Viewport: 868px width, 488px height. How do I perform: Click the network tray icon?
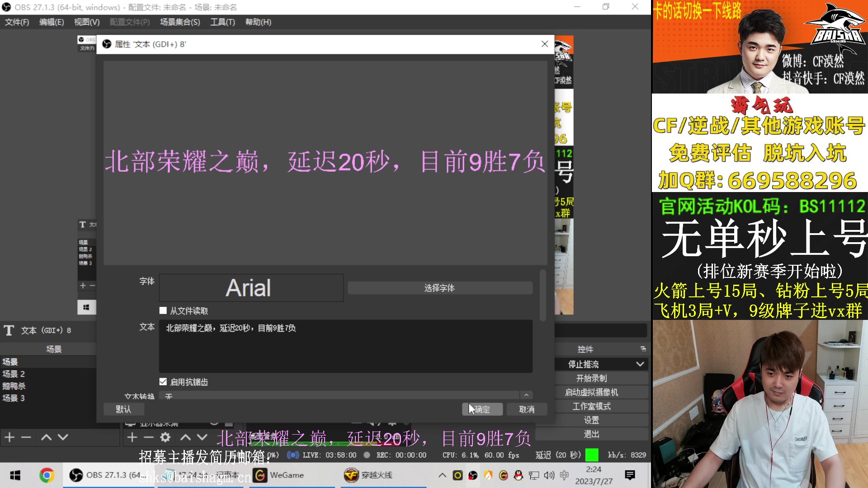[534, 475]
